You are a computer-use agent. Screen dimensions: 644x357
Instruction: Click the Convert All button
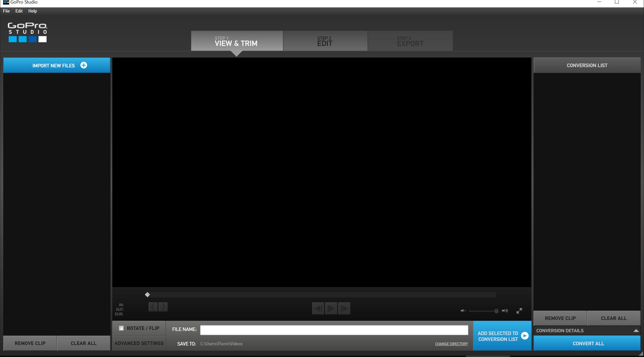588,343
